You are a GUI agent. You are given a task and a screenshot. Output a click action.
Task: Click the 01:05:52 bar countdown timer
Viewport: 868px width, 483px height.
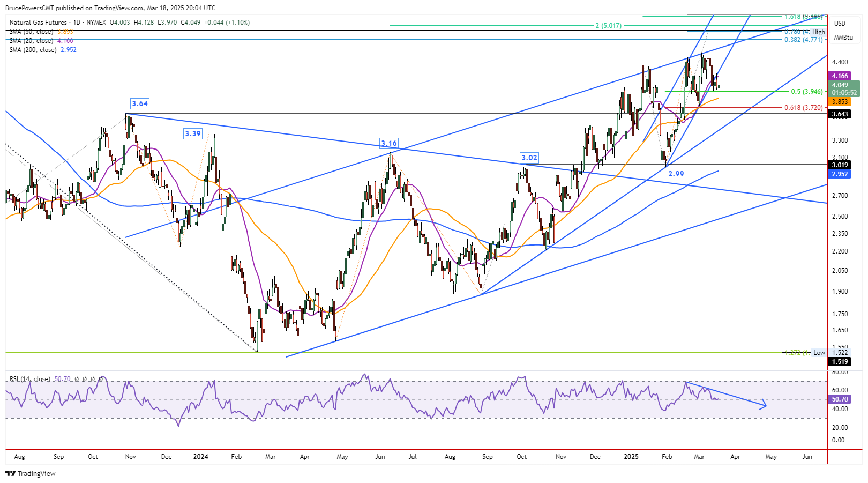pos(844,93)
